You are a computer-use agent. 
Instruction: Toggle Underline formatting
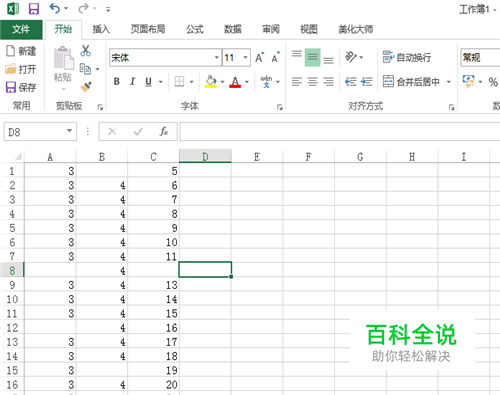pyautogui.click(x=148, y=81)
